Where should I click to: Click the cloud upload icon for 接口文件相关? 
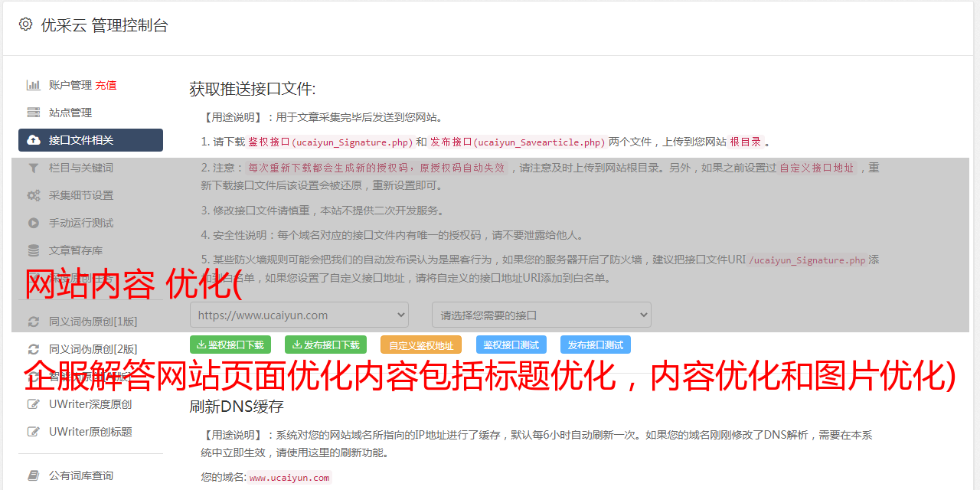(34, 140)
